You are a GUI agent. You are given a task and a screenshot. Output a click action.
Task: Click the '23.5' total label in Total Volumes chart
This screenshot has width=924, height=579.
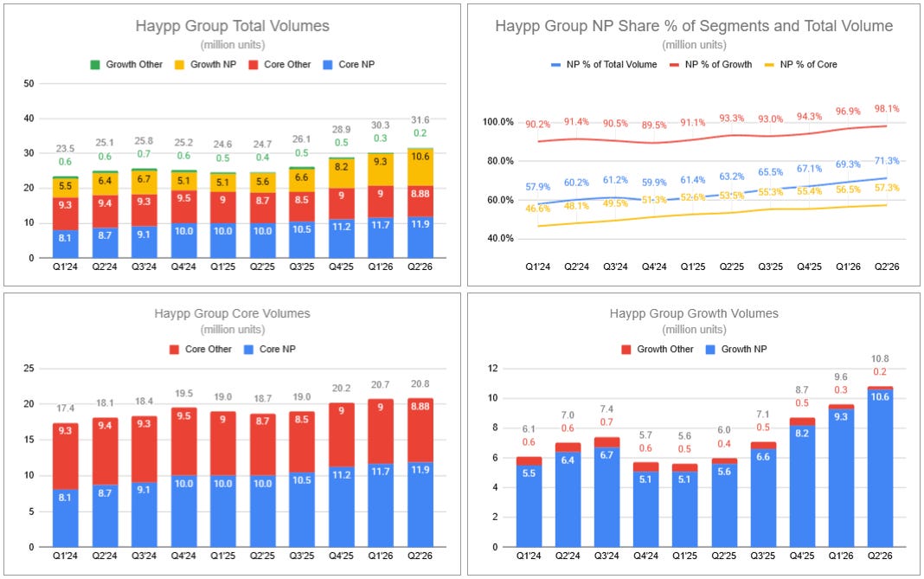(x=65, y=149)
